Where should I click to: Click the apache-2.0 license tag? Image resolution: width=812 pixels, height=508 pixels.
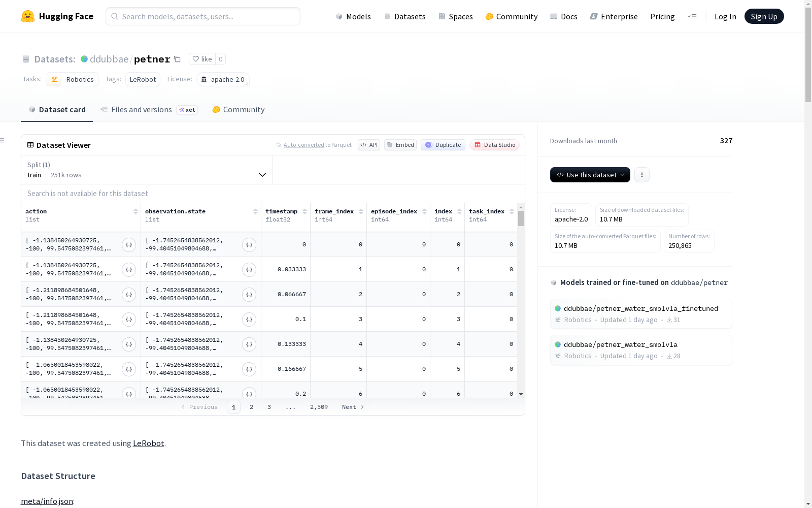click(223, 79)
